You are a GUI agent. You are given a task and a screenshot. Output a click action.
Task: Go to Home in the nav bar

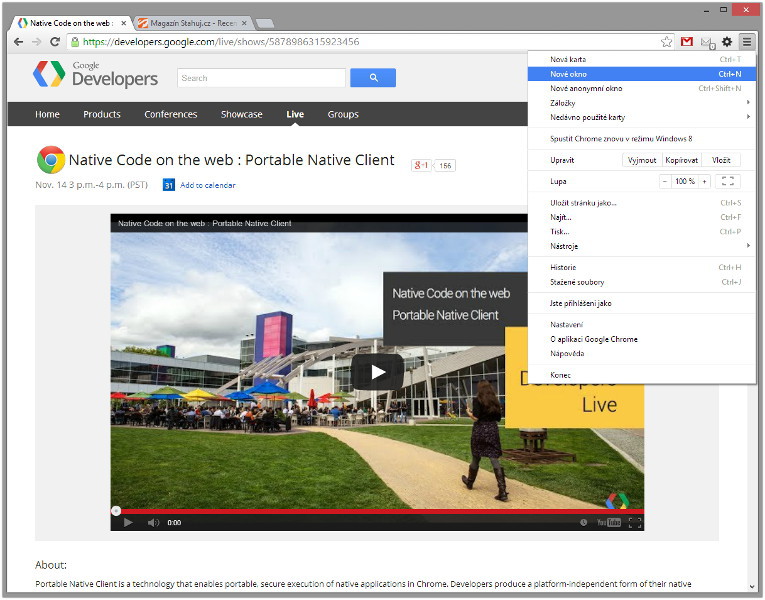(x=47, y=114)
